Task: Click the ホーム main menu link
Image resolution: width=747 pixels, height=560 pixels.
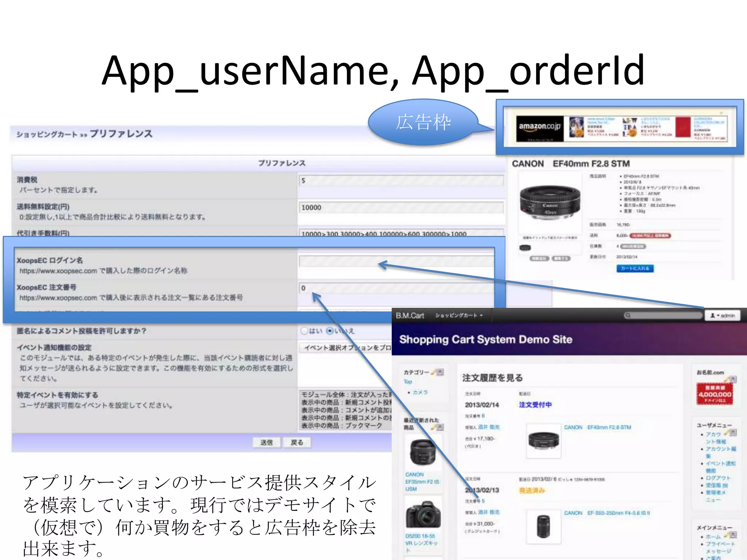Action: coord(713,537)
